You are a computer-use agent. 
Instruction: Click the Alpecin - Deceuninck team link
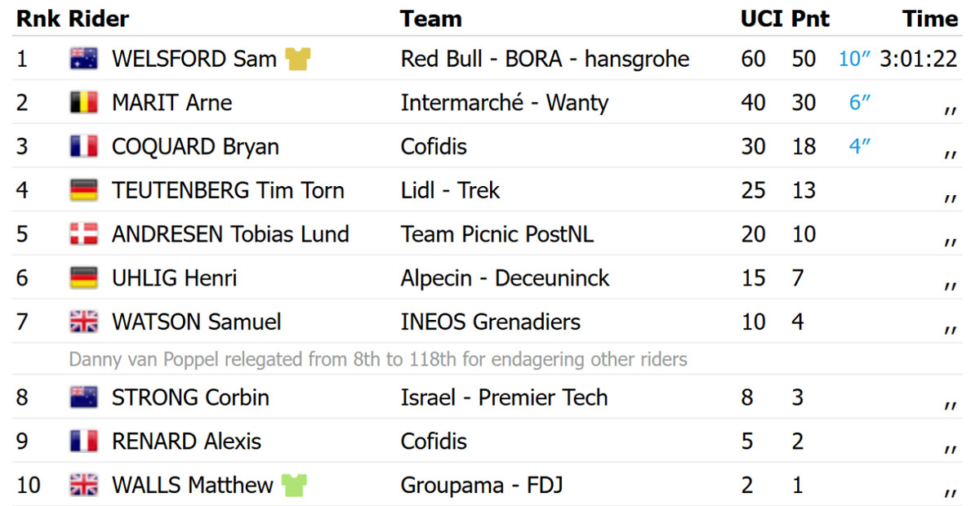point(505,278)
